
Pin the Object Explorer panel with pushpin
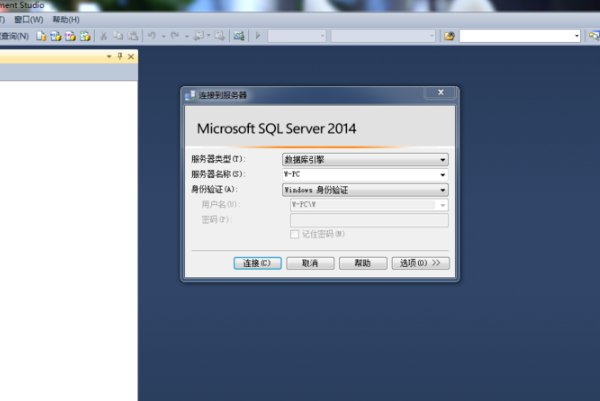tap(120, 57)
